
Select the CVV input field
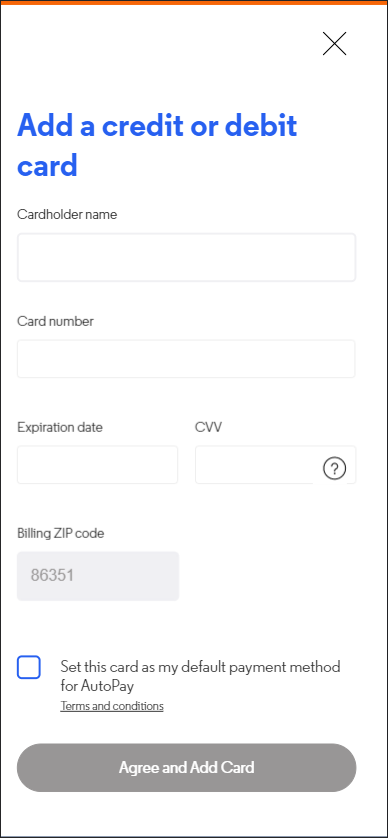[x=275, y=465]
